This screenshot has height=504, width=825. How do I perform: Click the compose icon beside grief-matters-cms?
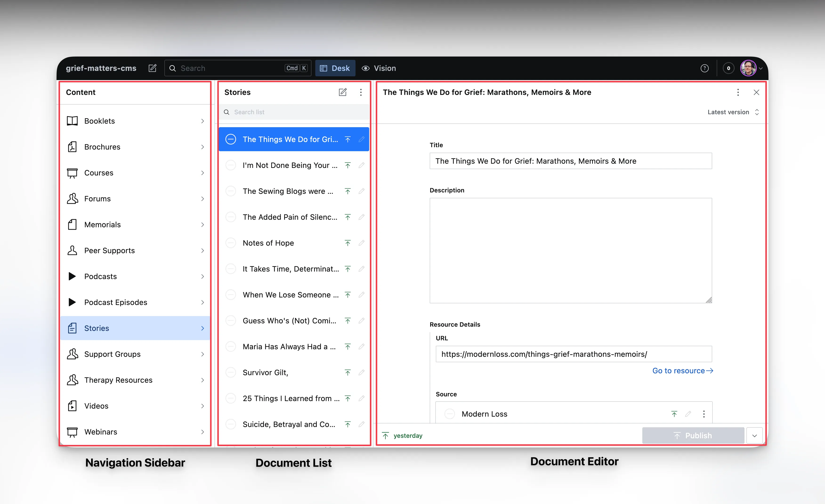[x=152, y=68]
